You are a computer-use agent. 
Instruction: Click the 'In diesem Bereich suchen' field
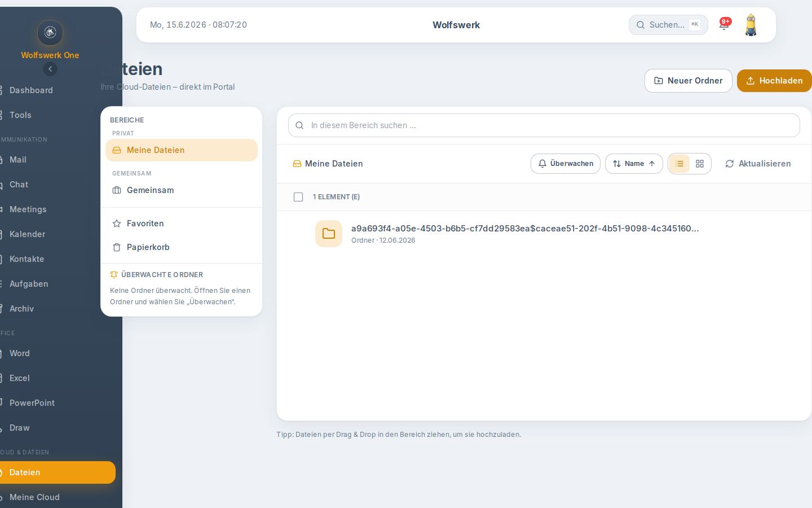click(x=544, y=125)
